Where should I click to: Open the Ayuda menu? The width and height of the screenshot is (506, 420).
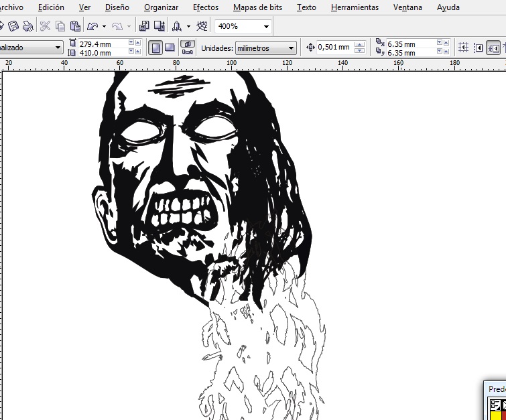(x=448, y=7)
